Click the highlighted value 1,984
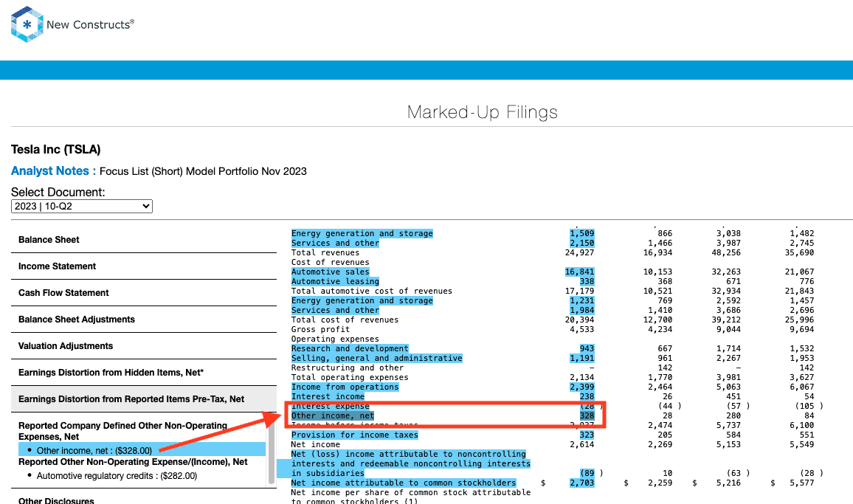Image resolution: width=853 pixels, height=504 pixels. pos(582,310)
